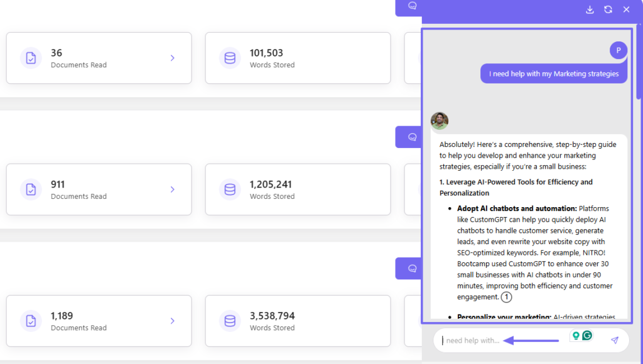Click the chat bubble button above the 1,189 documents row
Viewport: 643px width, 364px height.
click(x=409, y=269)
